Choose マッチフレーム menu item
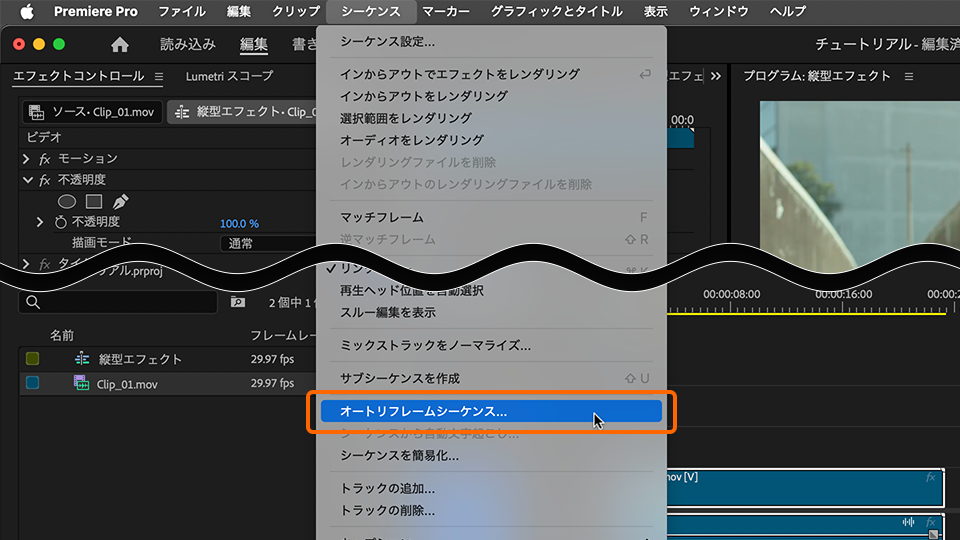The image size is (960, 540). pyautogui.click(x=492, y=217)
